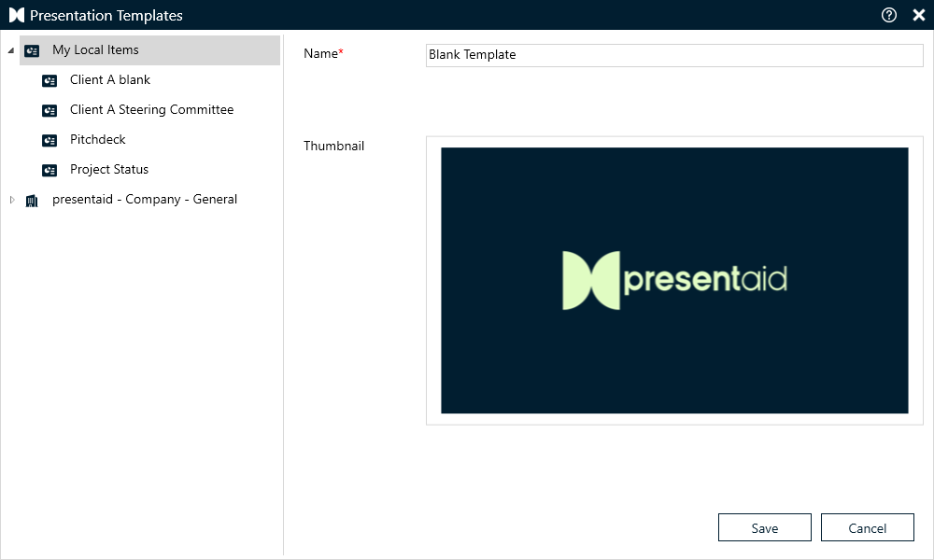Collapse the My Local Items tree node
Image resolution: width=934 pixels, height=560 pixels.
click(10, 50)
